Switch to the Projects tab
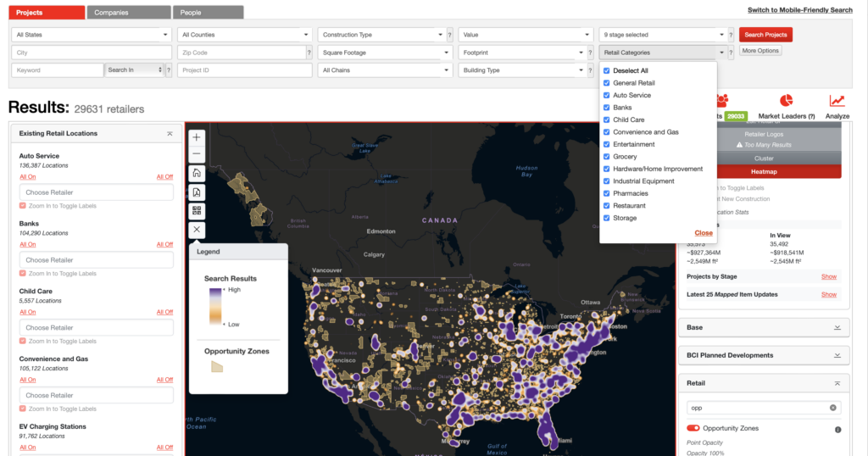 (x=47, y=12)
